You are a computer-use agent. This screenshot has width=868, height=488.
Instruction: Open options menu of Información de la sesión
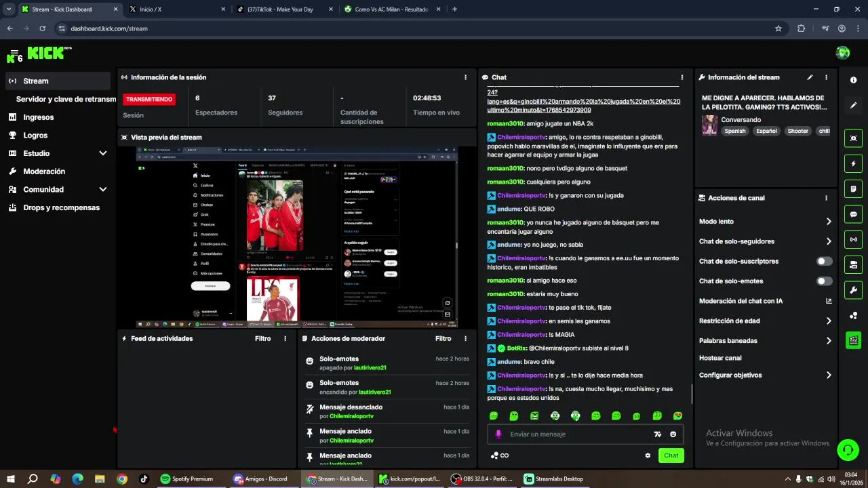coord(465,77)
